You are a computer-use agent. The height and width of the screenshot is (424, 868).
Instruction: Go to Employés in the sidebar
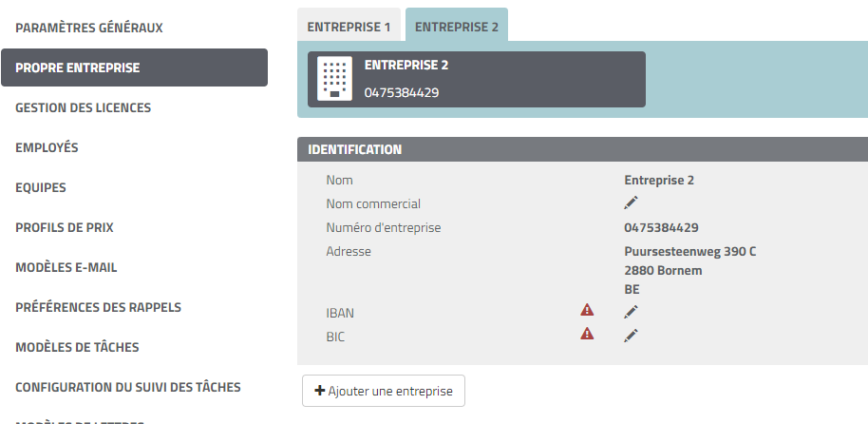(x=47, y=147)
